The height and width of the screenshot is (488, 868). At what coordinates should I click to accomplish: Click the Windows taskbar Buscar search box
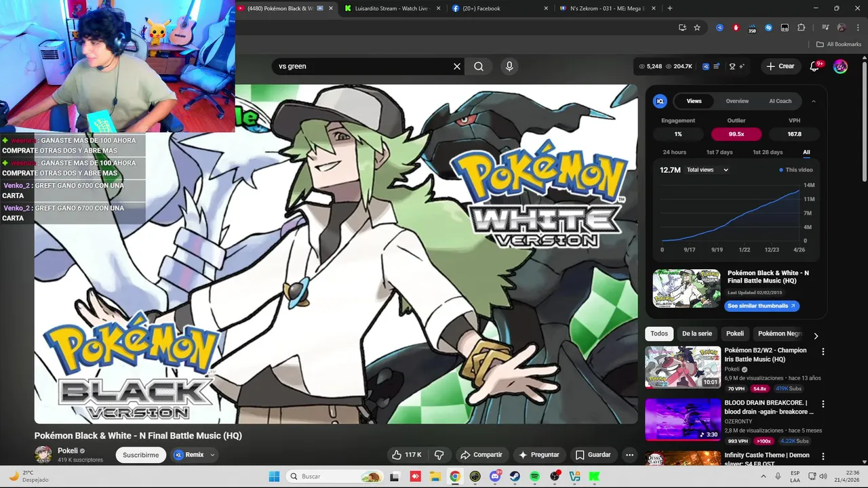click(x=336, y=476)
